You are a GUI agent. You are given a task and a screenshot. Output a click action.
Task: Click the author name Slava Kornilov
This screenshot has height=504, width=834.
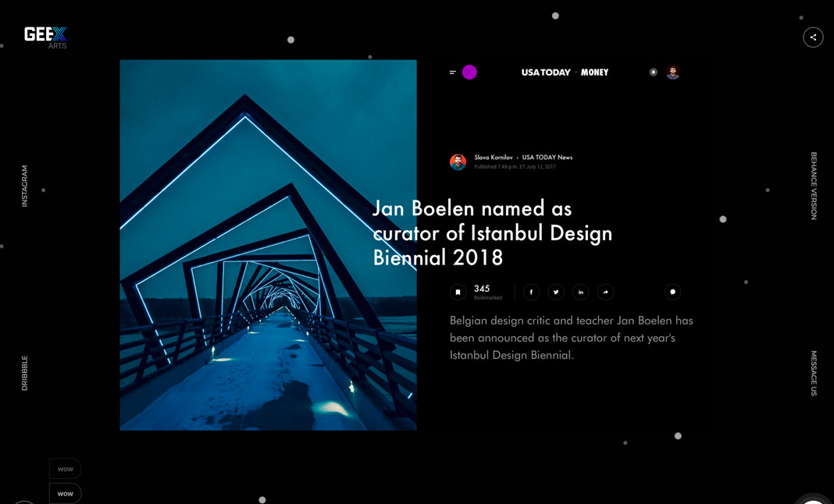[x=494, y=158]
